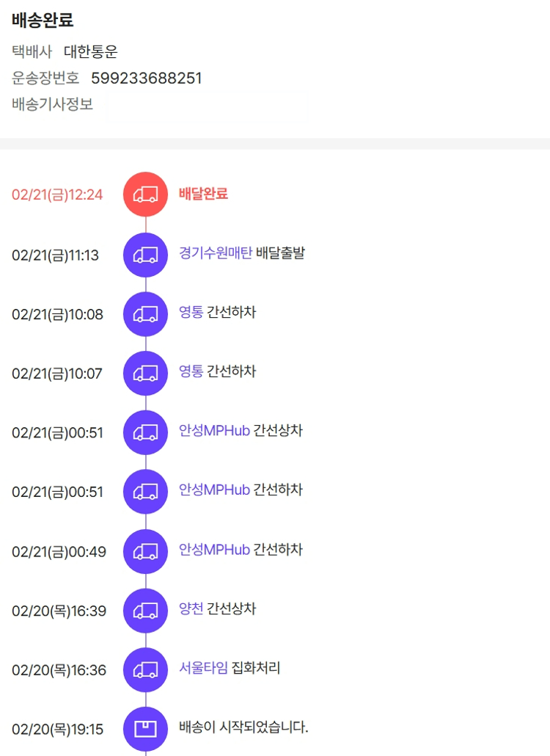Image resolution: width=550 pixels, height=756 pixels.
Task: Click the truck icon beside 안성MPHub 간선상차
Action: pos(145,432)
